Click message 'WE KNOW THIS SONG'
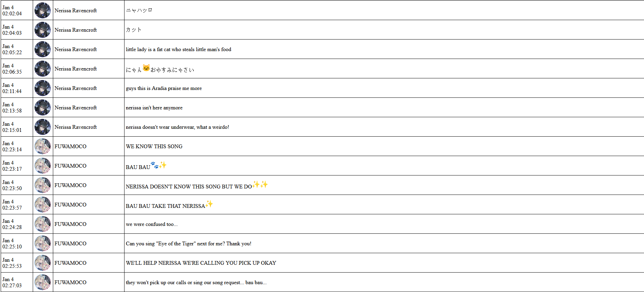Viewport: 644px width, 292px height. (154, 147)
